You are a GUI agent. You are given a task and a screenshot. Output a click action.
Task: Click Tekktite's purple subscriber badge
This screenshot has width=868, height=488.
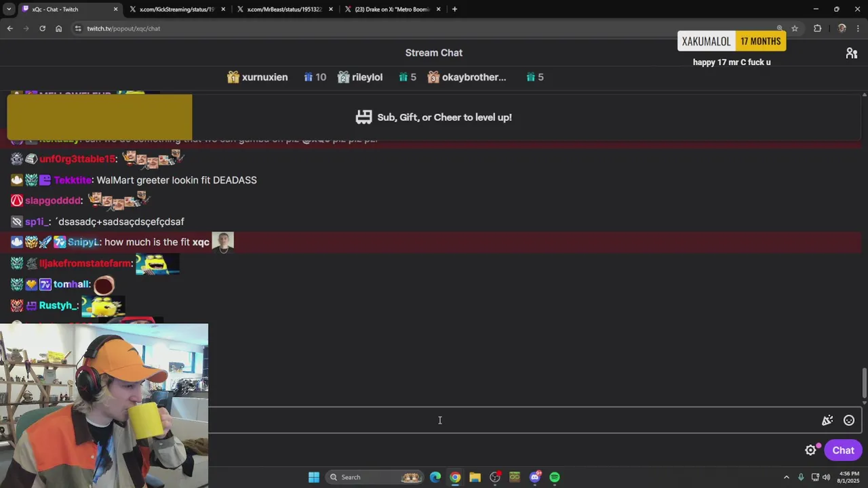point(45,180)
